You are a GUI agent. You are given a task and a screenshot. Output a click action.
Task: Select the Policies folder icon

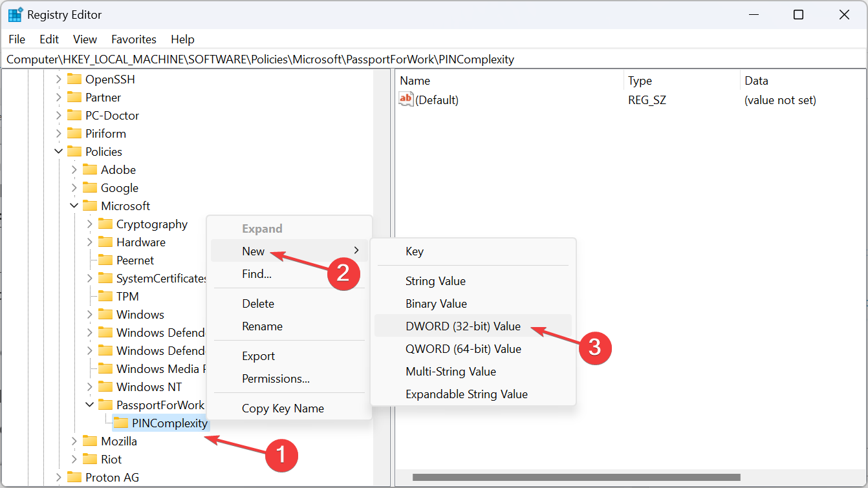click(74, 152)
